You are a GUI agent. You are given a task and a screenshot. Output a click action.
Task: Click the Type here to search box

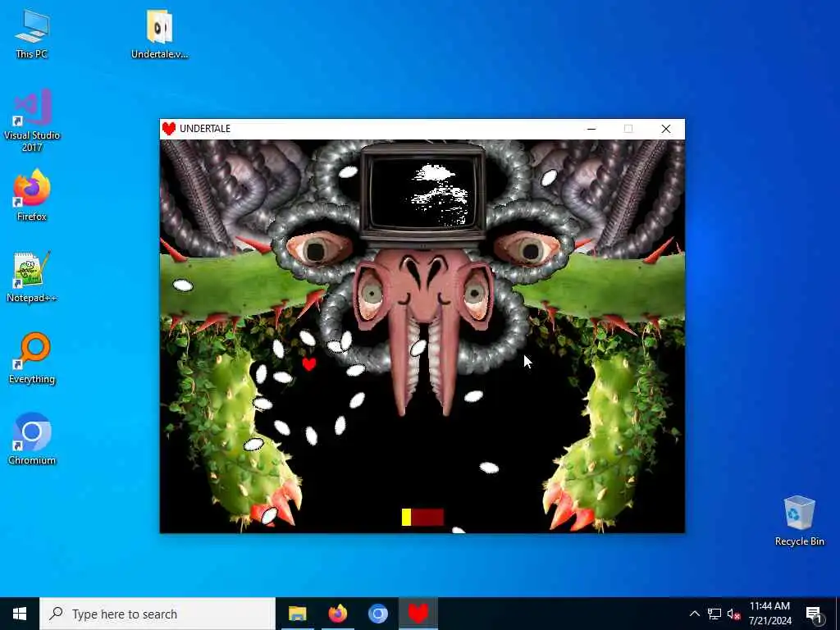(x=157, y=614)
